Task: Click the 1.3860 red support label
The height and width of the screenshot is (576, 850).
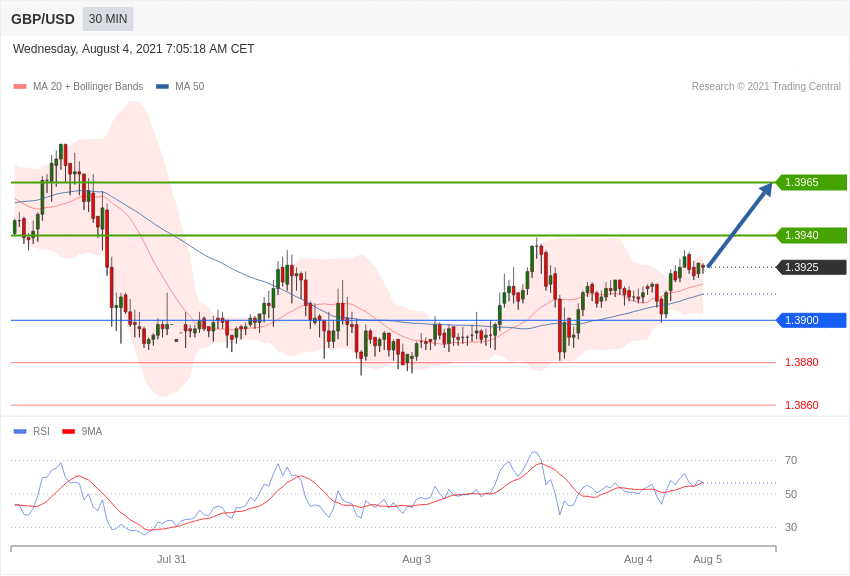Action: [x=802, y=405]
